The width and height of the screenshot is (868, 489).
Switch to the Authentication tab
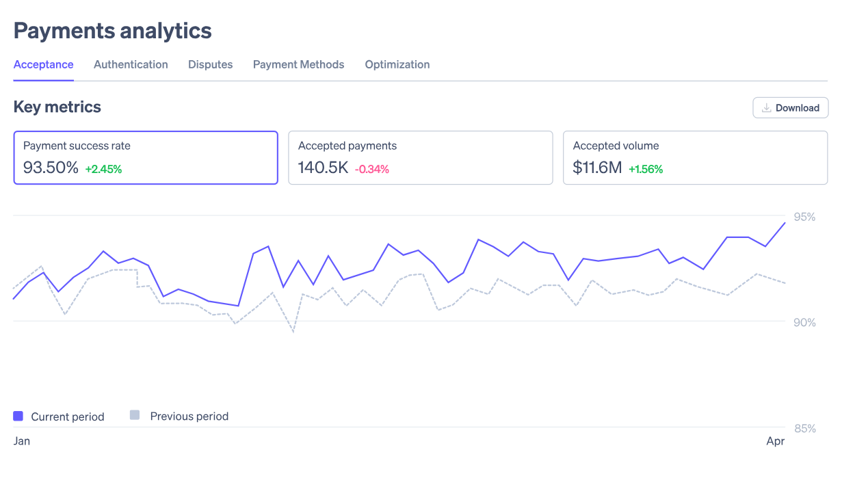pos(131,64)
